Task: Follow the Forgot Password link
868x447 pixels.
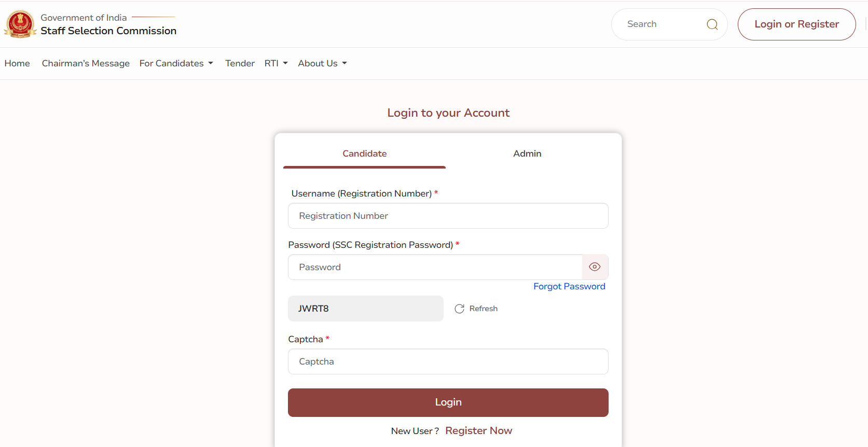Action: pyautogui.click(x=569, y=286)
